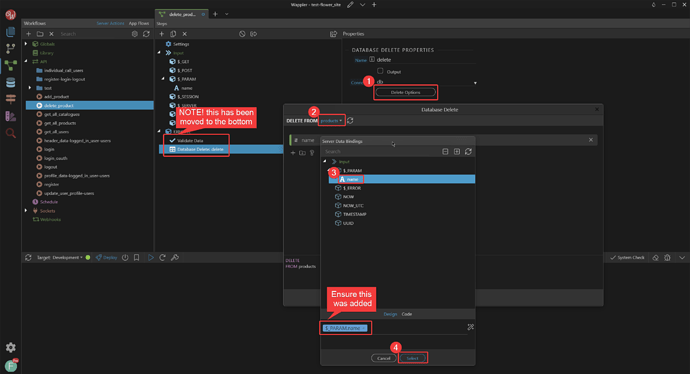The width and height of the screenshot is (690, 374).
Task: Open Workflows panel settings gear
Action: tap(135, 34)
